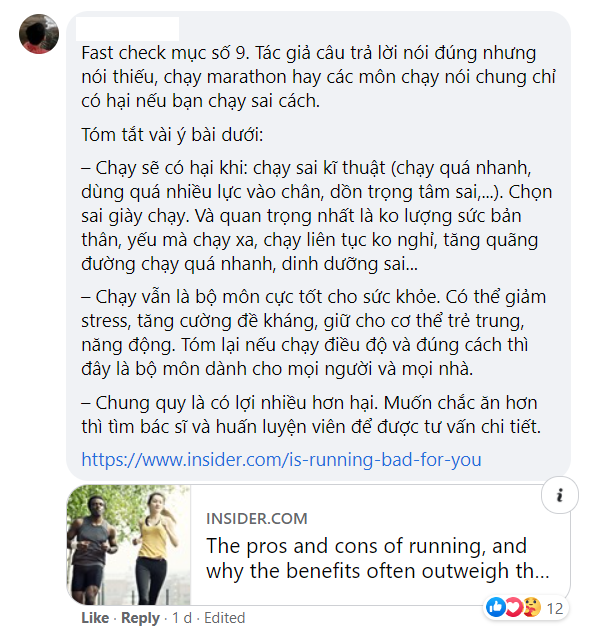This screenshot has height=633, width=613.
Task: Click the commenter's round profile avatar
Action: (x=39, y=34)
